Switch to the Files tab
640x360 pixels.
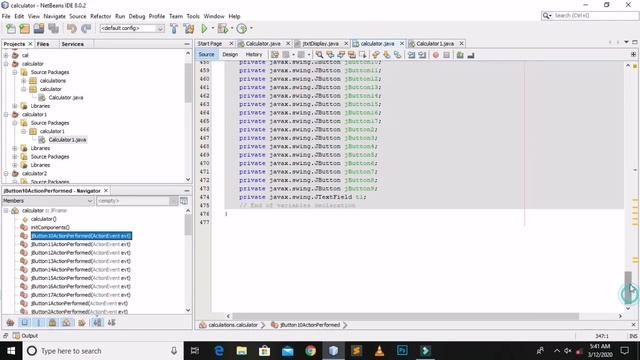pyautogui.click(x=43, y=44)
